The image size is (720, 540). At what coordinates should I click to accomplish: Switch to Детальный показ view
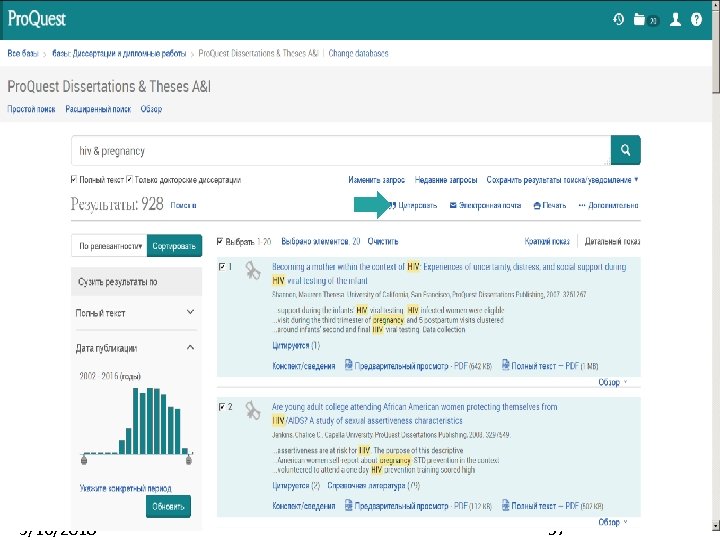coord(612,242)
